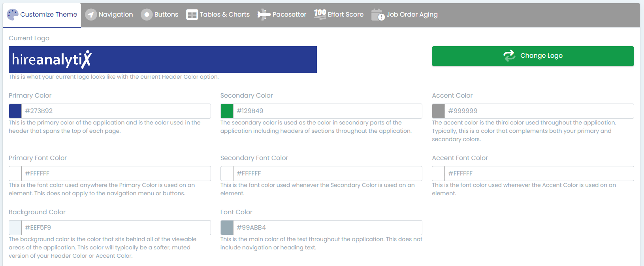Click the green Change Logo button
The width and height of the screenshot is (644, 266).
pyautogui.click(x=533, y=56)
